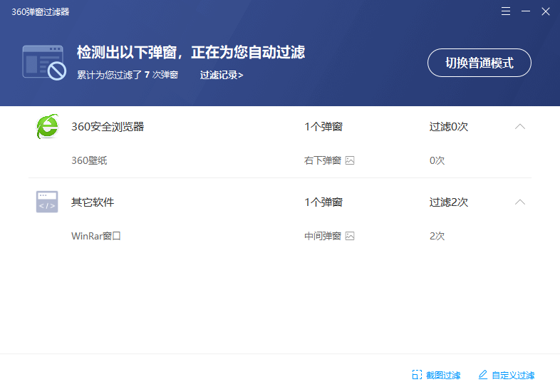Open the main menu hamburger icon

506,11
